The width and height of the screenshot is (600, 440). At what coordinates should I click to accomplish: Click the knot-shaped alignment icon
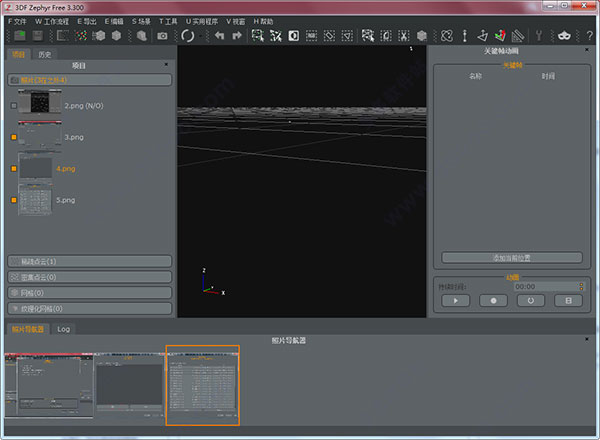coord(447,36)
